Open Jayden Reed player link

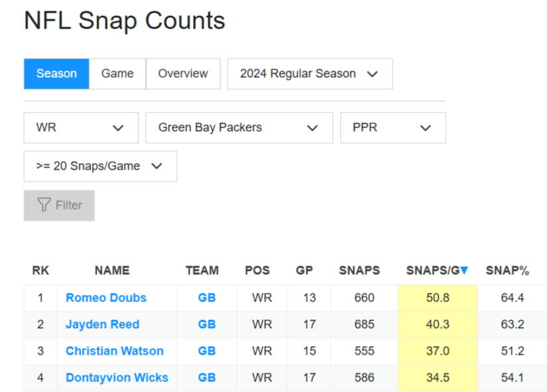[x=102, y=324]
